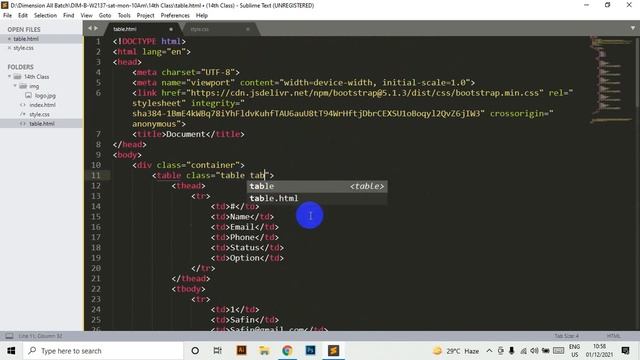Open style.css in the folder tree
The image size is (640, 360).
point(39,114)
